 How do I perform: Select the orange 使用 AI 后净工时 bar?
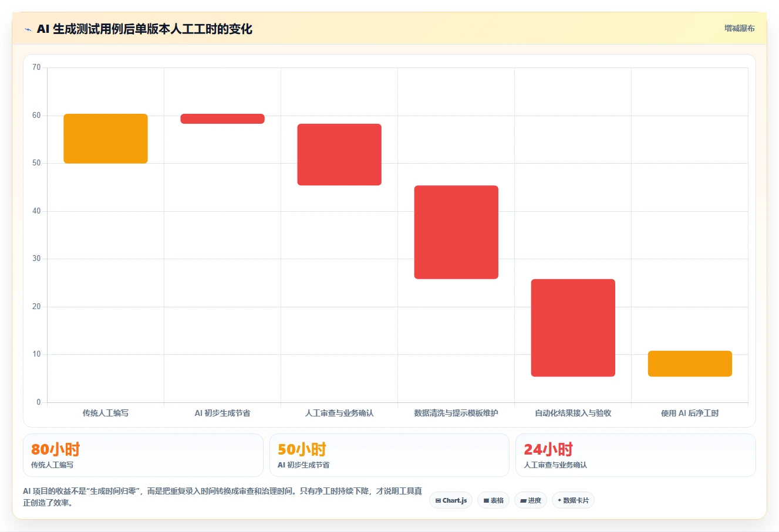tap(690, 364)
